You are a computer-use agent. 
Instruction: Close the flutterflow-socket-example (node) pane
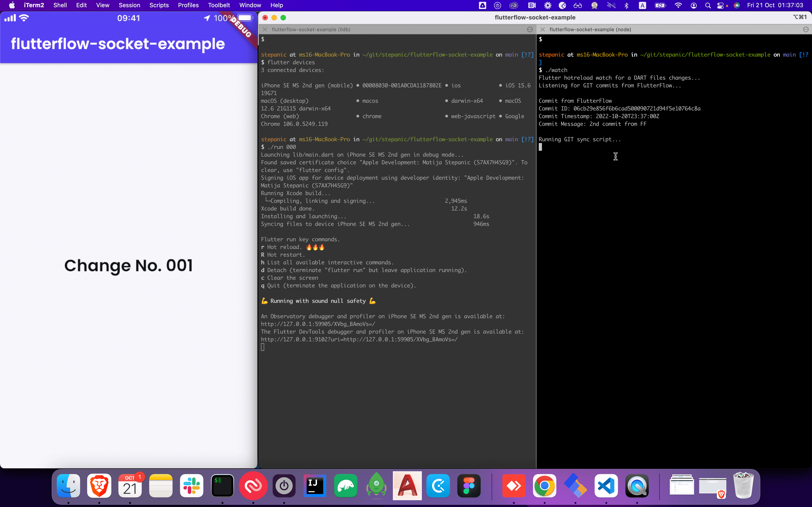(x=542, y=29)
